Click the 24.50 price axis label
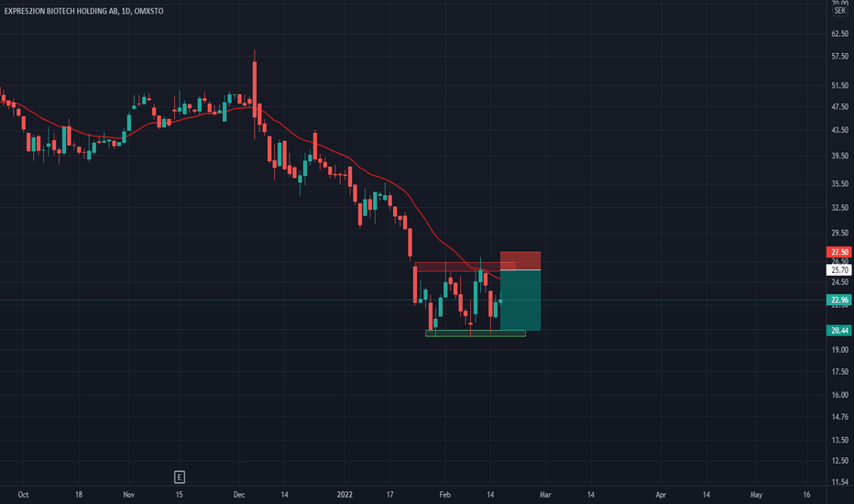This screenshot has height=504, width=854. click(840, 282)
